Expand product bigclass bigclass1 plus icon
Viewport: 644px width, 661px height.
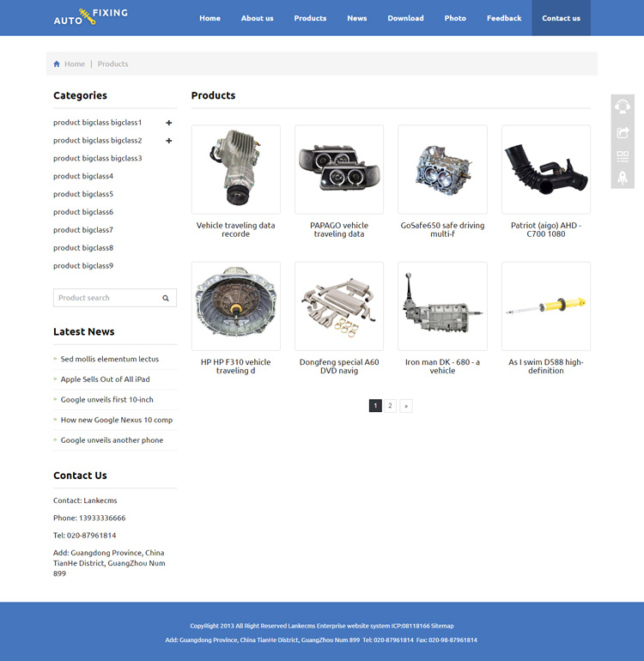168,123
